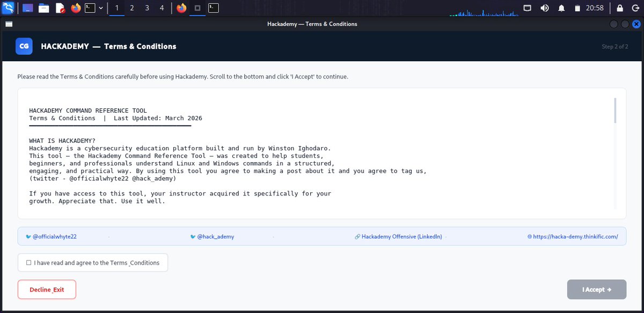Click 'HACKADEMY COMMAND REFERENCE TOOL' title text

pyautogui.click(x=88, y=111)
